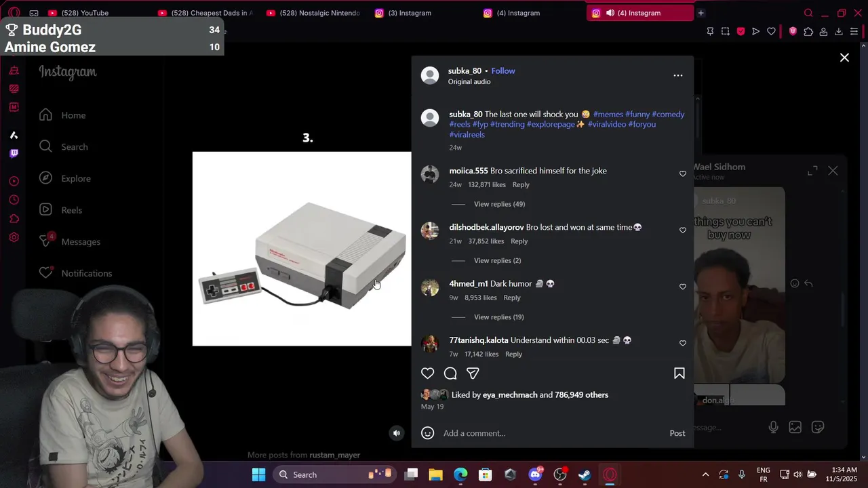
Task: Open Opera sidebar settings gear
Action: pyautogui.click(x=14, y=237)
